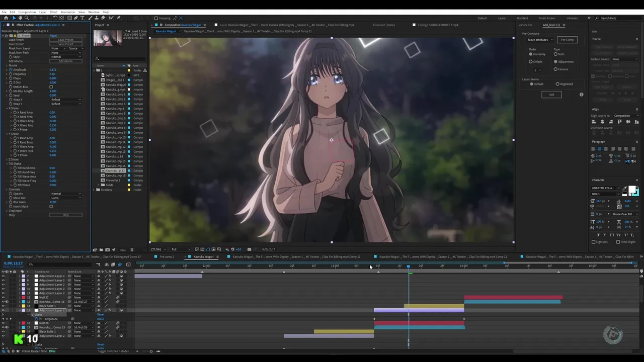Switch to the Small Screen workspace
Image resolution: width=644 pixels, height=362 pixels.
point(547,18)
